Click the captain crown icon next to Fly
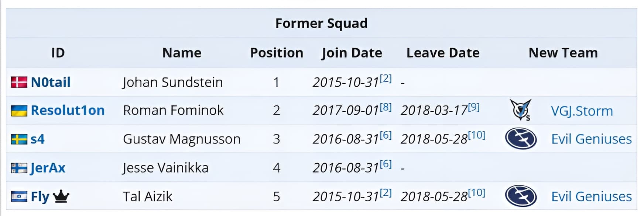Screen dimensions: 644x216 click(x=61, y=196)
